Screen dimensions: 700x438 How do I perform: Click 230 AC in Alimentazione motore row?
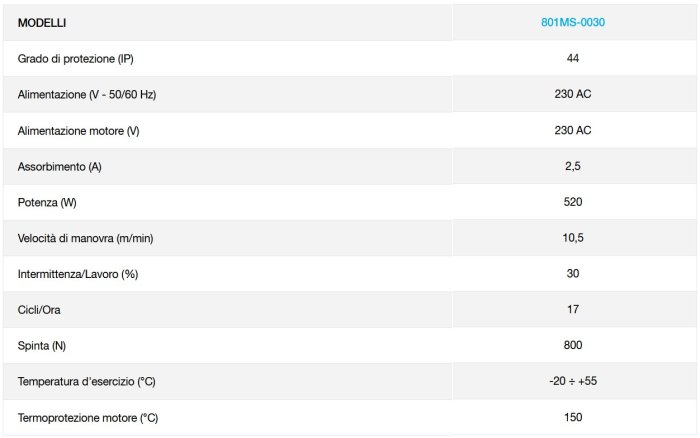pos(573,130)
